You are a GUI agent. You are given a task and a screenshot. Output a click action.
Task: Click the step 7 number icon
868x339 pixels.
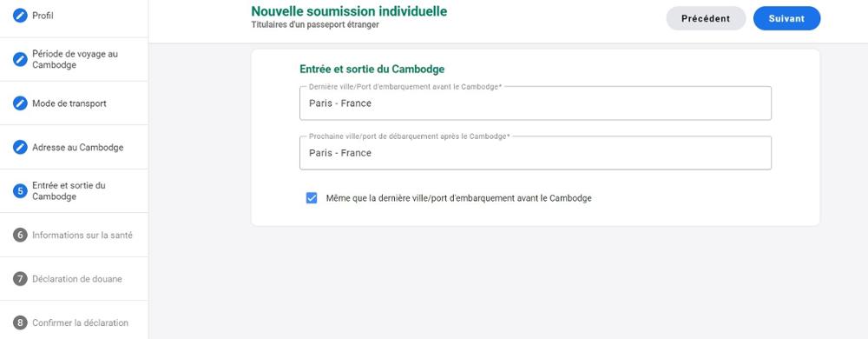20,279
